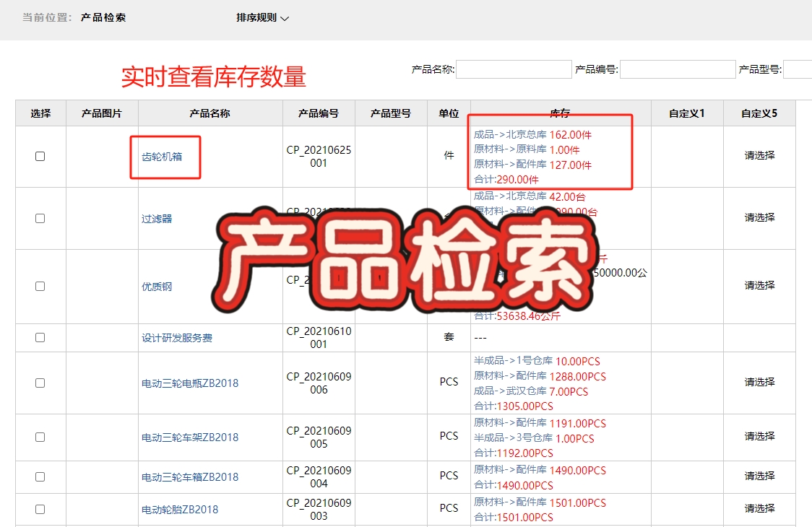Tick the checkbox for 过滤器
This screenshot has height=527, width=812.
[x=40, y=219]
